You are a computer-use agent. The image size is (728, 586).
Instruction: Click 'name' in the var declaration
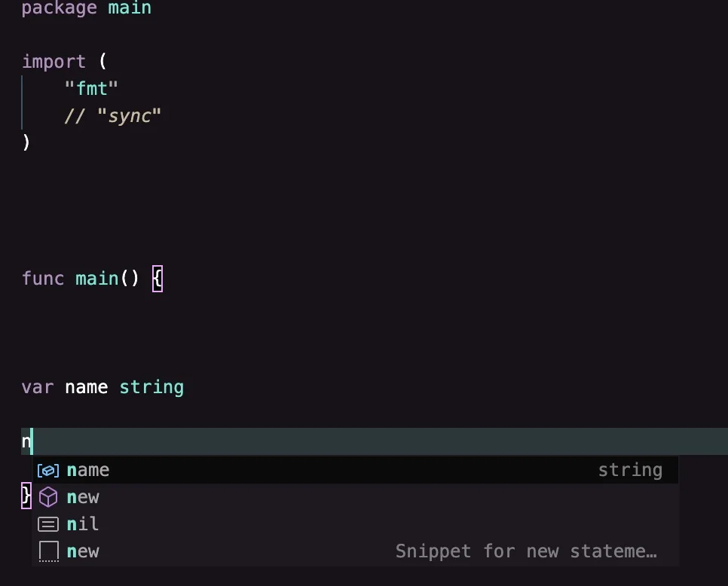tap(87, 387)
